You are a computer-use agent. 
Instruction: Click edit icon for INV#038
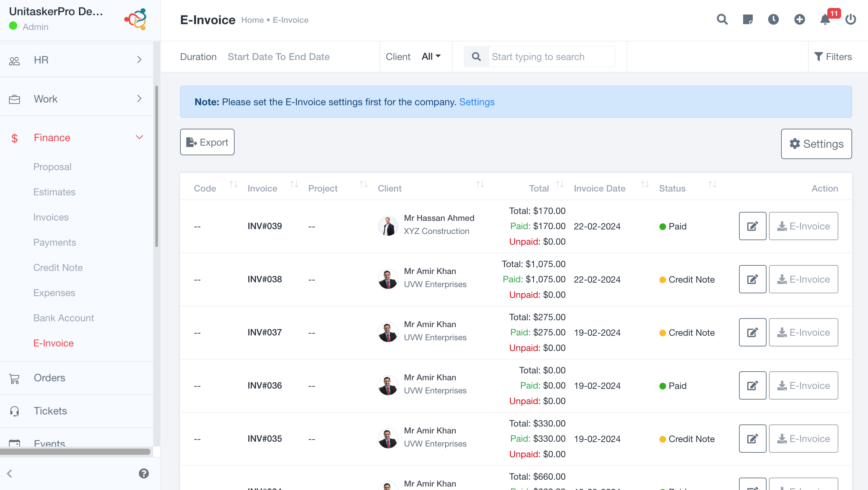752,279
